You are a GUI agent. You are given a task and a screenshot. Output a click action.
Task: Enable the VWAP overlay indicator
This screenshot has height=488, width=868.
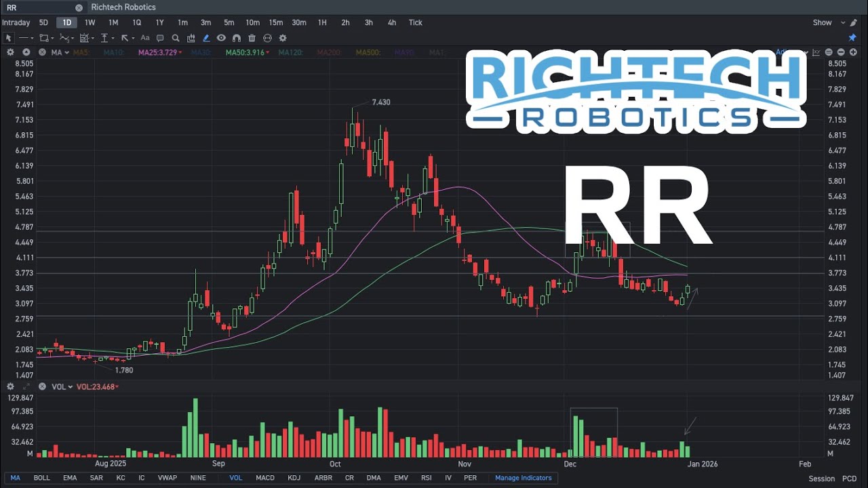click(167, 478)
